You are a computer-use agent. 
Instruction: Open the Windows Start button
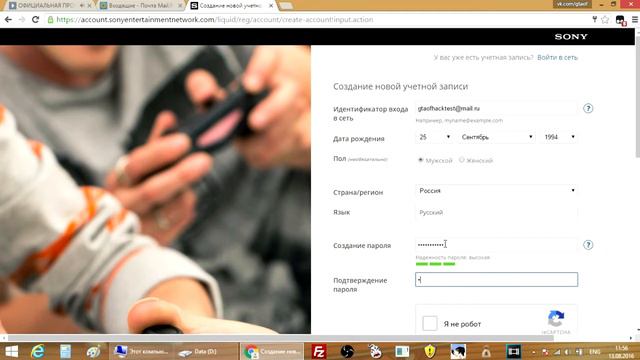pos(11,351)
